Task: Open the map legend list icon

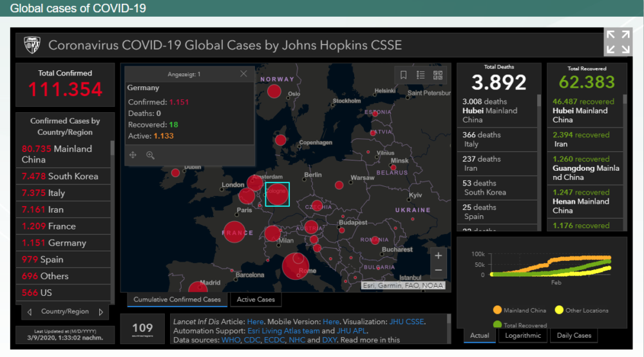Action: [421, 75]
